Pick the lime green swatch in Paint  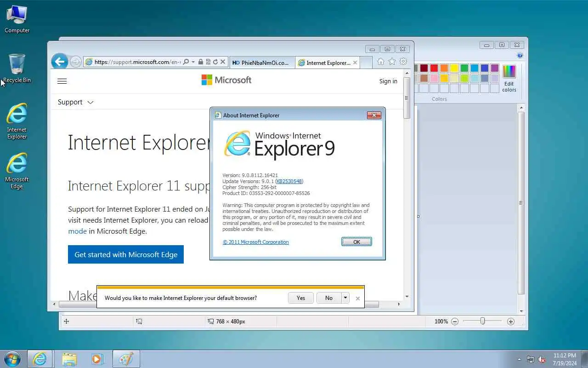[464, 78]
